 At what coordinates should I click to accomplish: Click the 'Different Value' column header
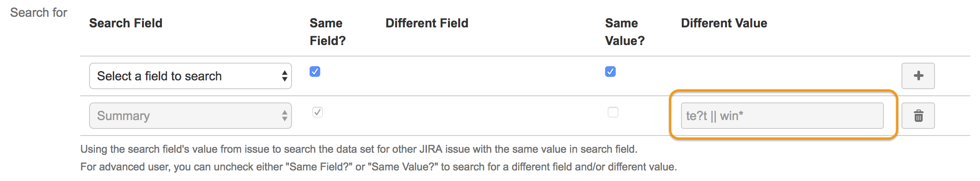(x=724, y=23)
